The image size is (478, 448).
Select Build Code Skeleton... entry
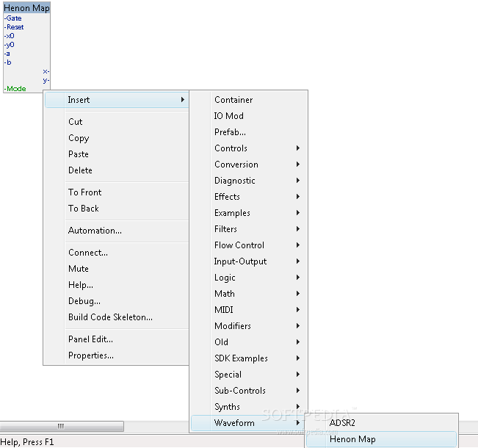click(x=117, y=317)
